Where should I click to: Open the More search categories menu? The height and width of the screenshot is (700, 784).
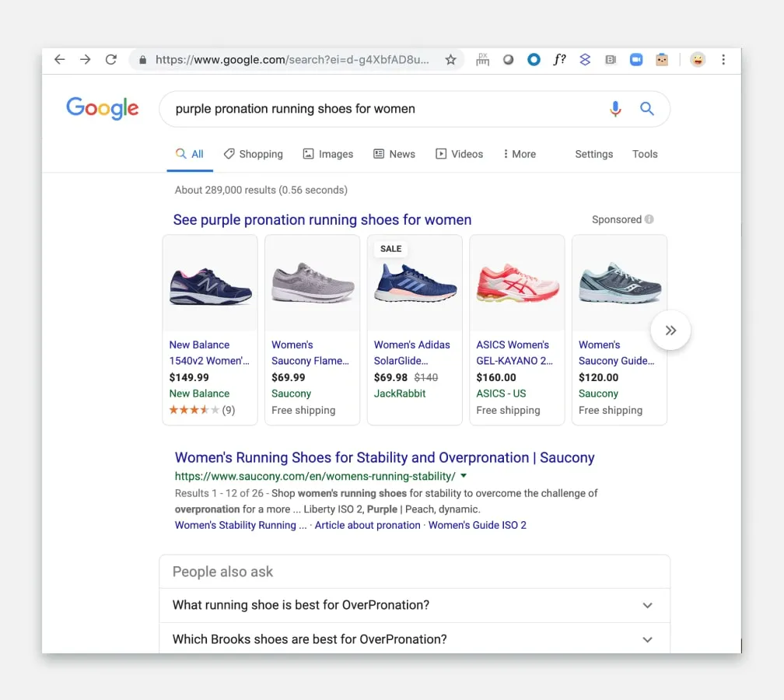(520, 154)
